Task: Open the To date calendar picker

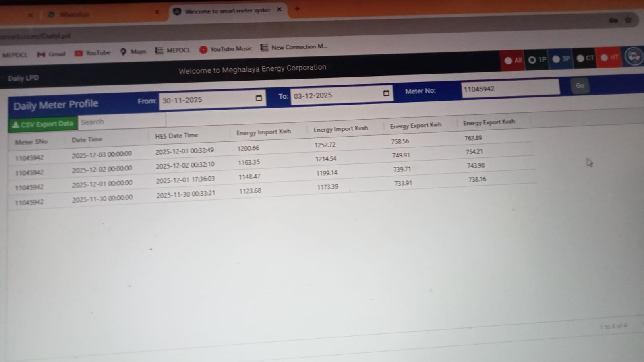Action: 386,93
